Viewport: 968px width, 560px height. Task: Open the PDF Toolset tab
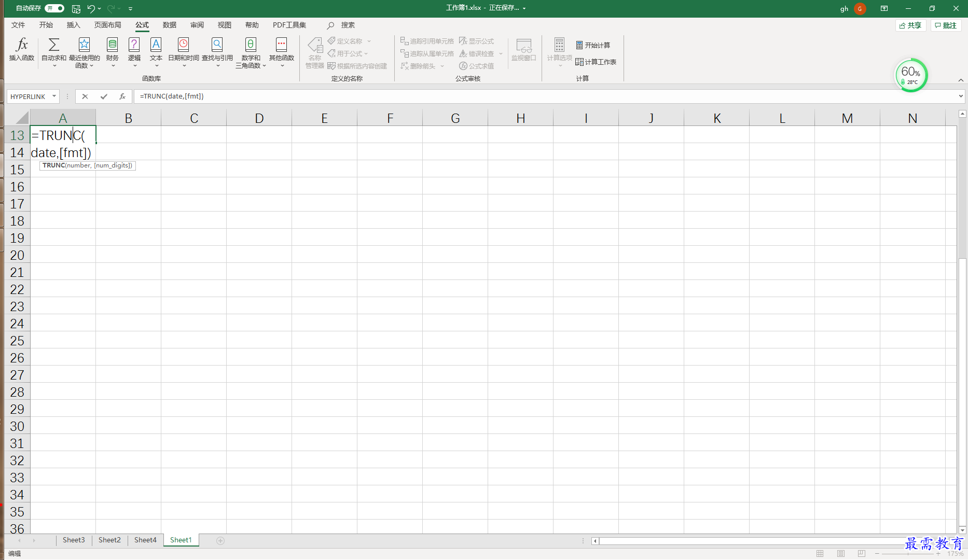click(289, 25)
